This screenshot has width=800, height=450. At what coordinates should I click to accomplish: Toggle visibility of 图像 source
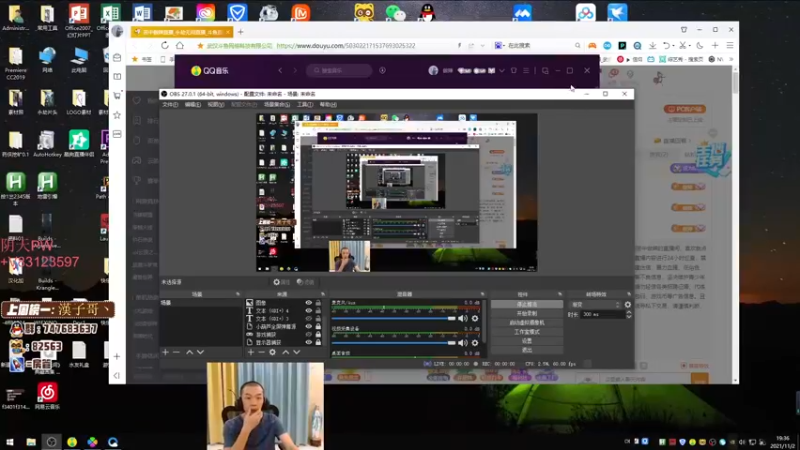(309, 303)
